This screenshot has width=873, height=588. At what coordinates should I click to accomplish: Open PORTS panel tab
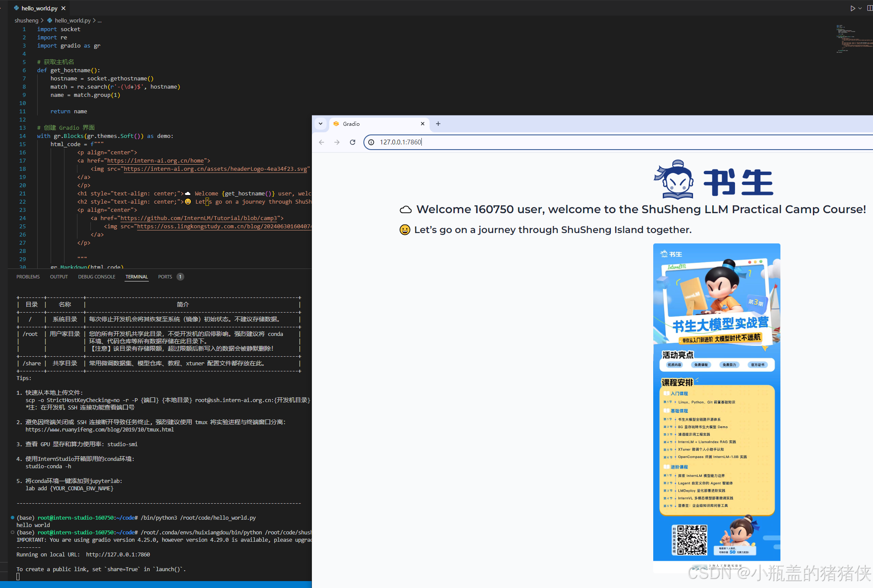tap(165, 277)
